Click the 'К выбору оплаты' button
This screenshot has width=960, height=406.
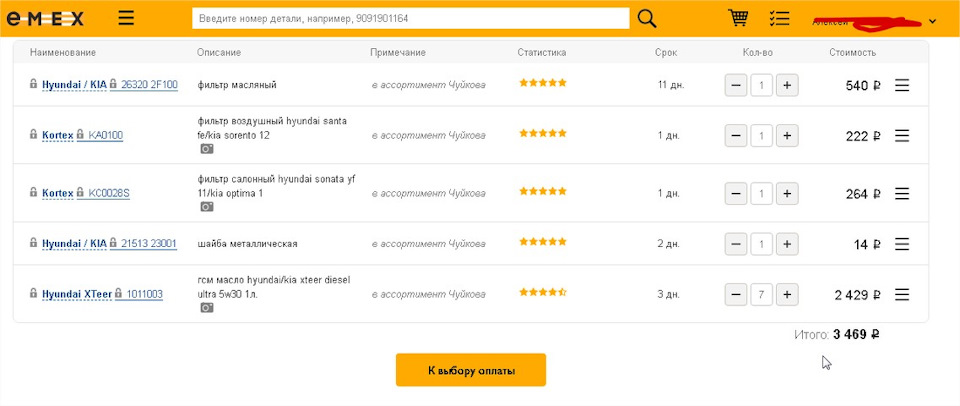(x=471, y=370)
